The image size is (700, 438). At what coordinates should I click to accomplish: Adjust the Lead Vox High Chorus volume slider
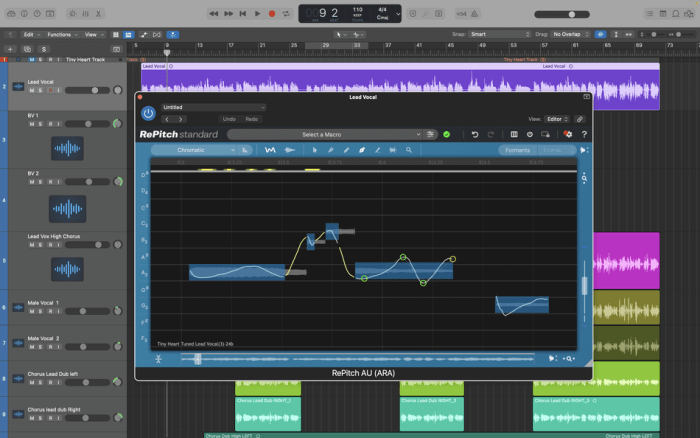click(x=88, y=245)
